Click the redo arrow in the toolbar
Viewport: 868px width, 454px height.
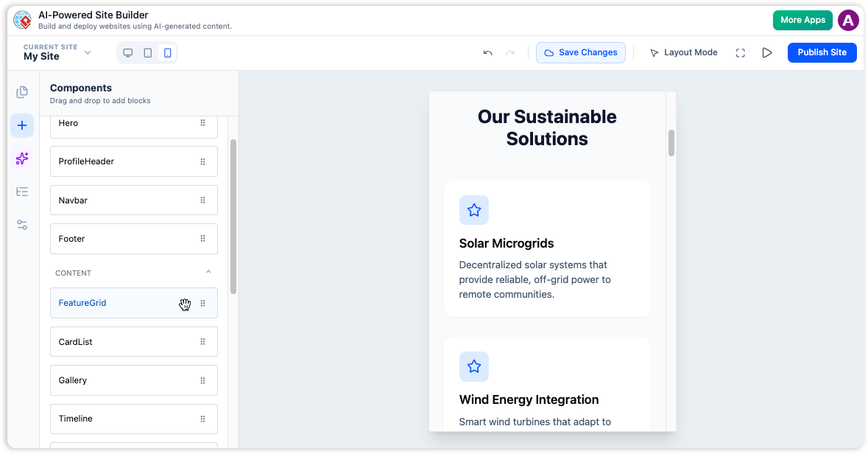[510, 52]
